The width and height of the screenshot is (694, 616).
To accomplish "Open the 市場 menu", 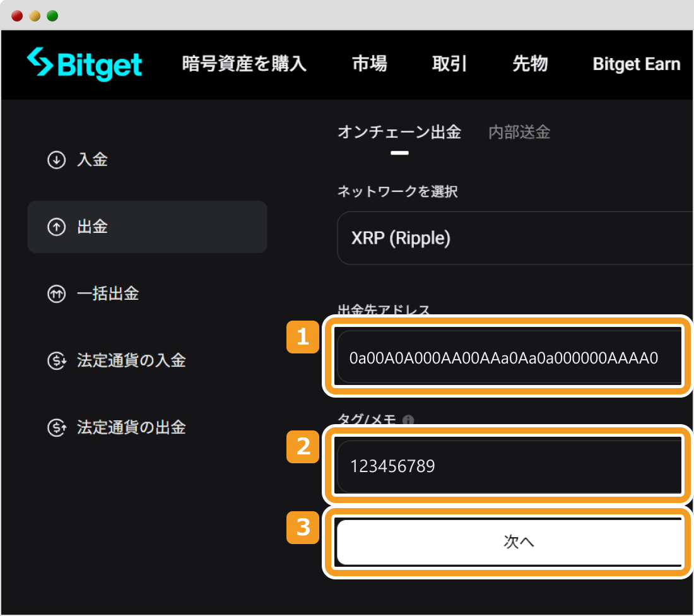I will coord(370,64).
